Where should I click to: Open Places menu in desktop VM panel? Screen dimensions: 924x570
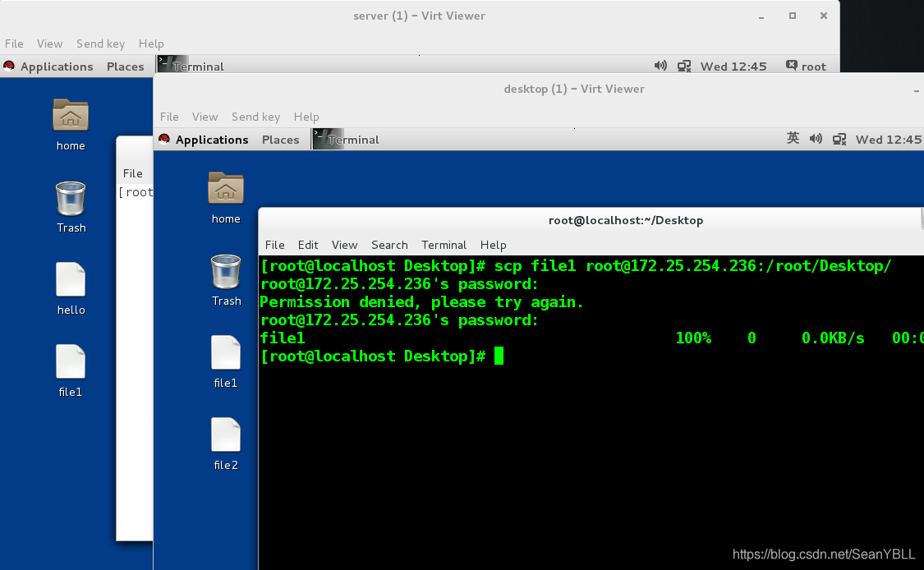(281, 140)
